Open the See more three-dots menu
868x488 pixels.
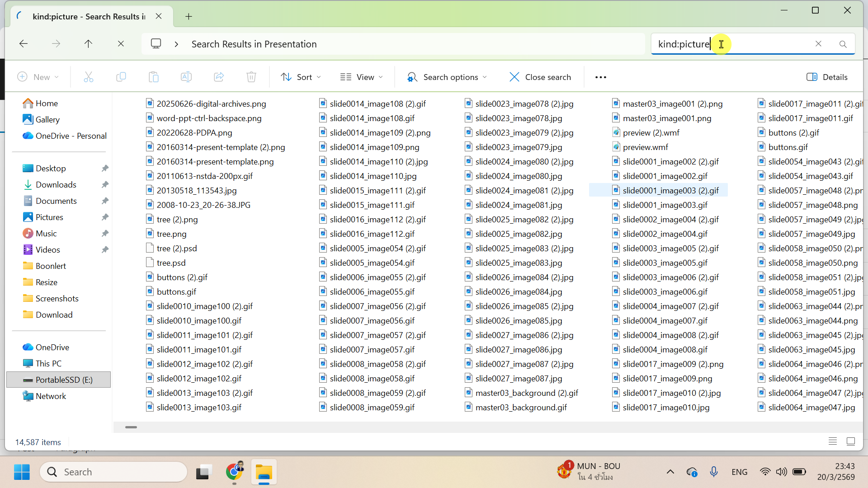click(x=601, y=77)
